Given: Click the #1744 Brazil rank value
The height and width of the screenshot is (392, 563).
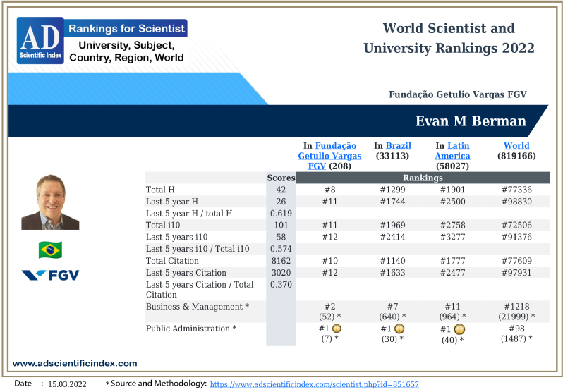Looking at the screenshot, I should tap(392, 202).
